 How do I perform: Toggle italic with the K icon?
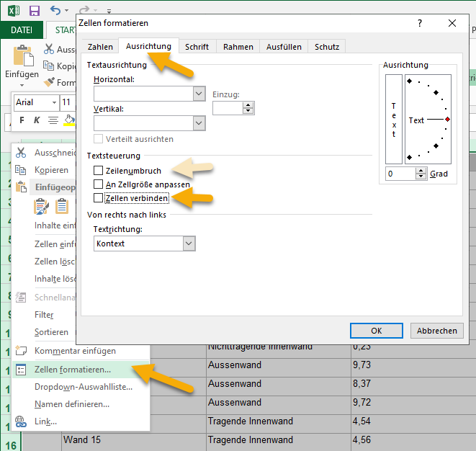coord(37,120)
